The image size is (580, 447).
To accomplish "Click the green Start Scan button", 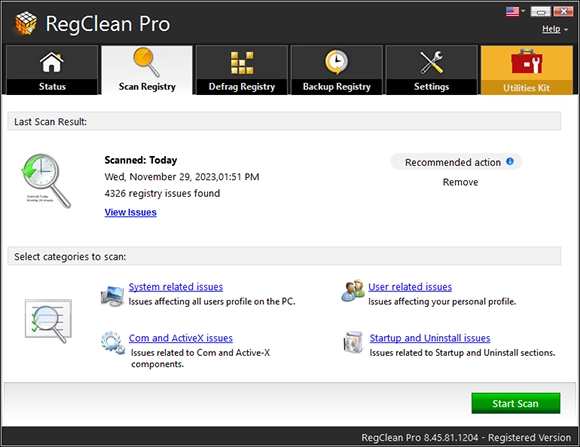I will coord(516,403).
